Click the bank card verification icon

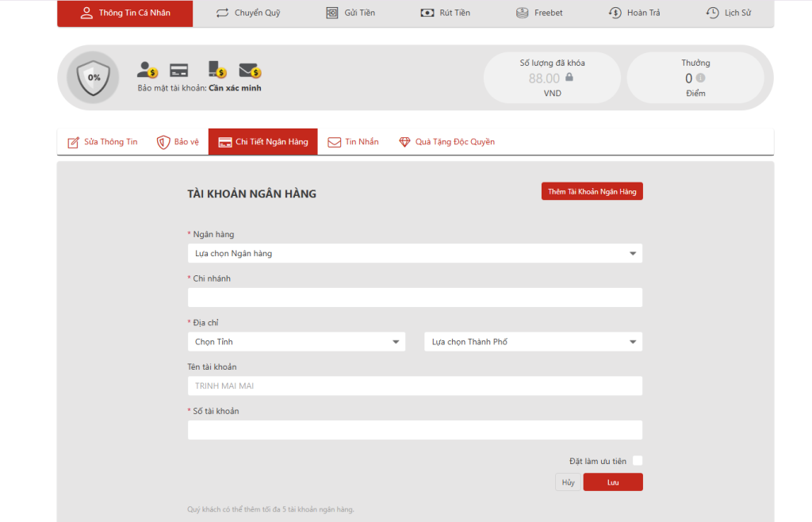pyautogui.click(x=178, y=70)
